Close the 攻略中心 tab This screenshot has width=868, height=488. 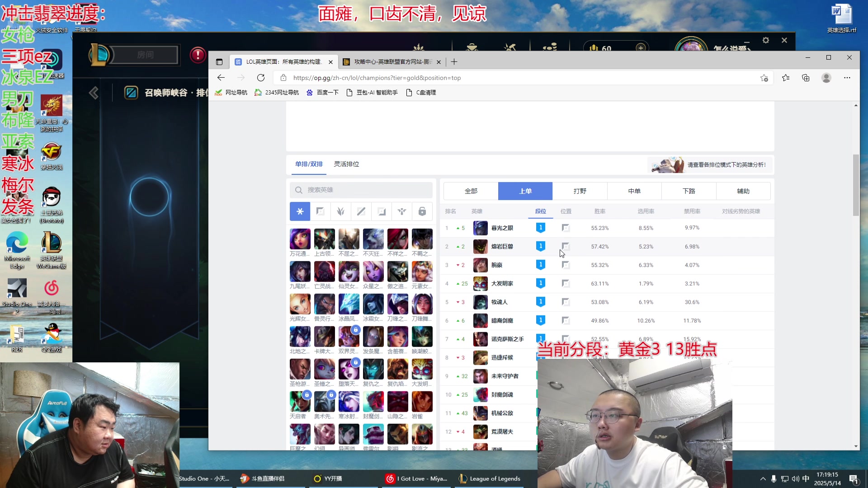pyautogui.click(x=439, y=62)
